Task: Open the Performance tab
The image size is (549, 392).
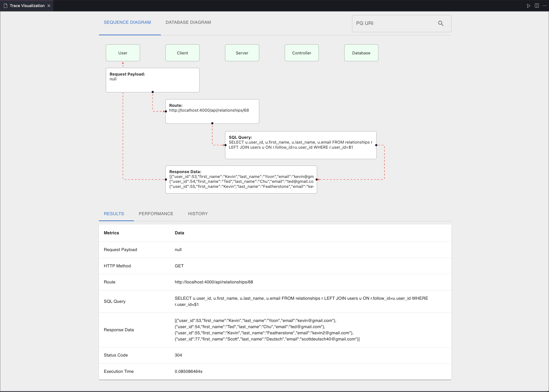Action: coord(156,214)
